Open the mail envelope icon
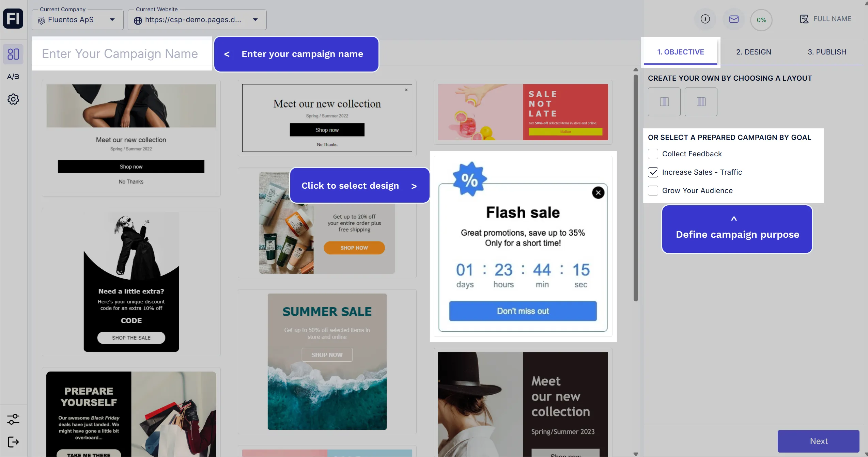Viewport: 868px width, 457px height. (734, 19)
